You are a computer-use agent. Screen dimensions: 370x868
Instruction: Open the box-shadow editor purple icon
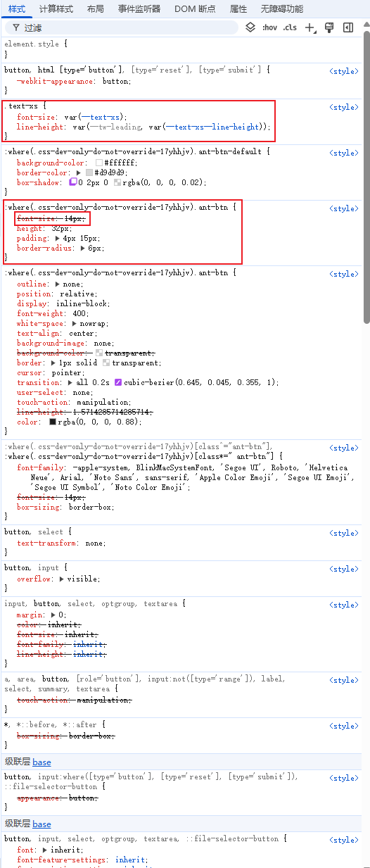pyautogui.click(x=73, y=182)
